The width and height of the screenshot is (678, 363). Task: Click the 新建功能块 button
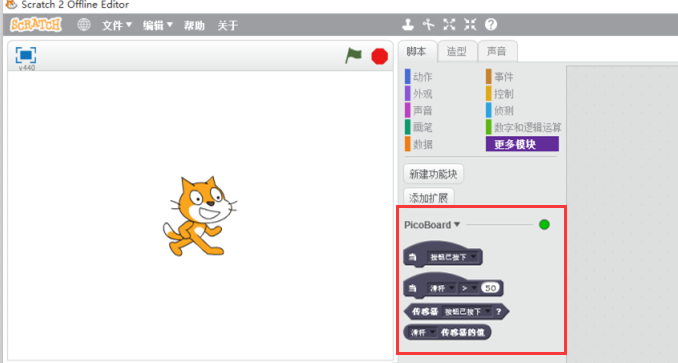pos(433,174)
